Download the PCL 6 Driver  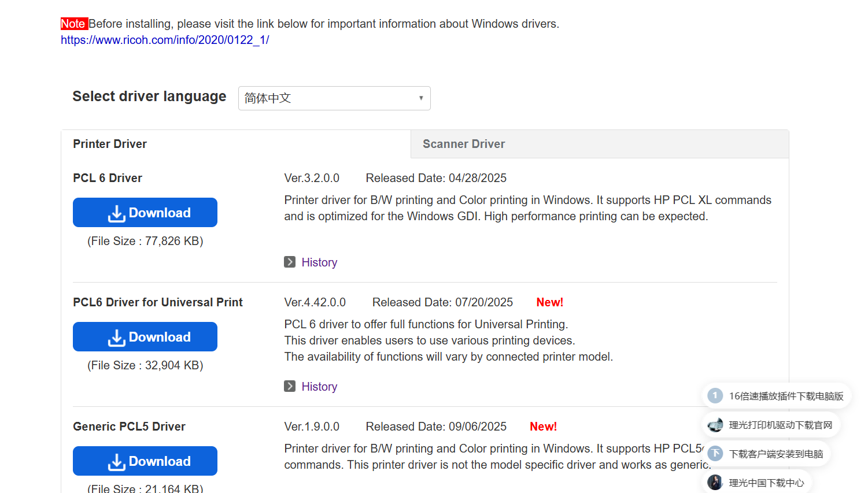pos(145,213)
